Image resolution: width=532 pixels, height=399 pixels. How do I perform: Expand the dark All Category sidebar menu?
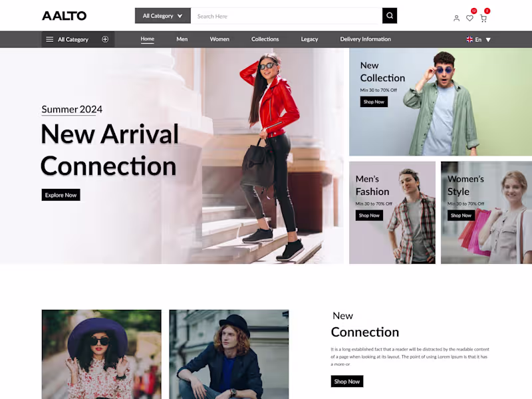[78, 39]
